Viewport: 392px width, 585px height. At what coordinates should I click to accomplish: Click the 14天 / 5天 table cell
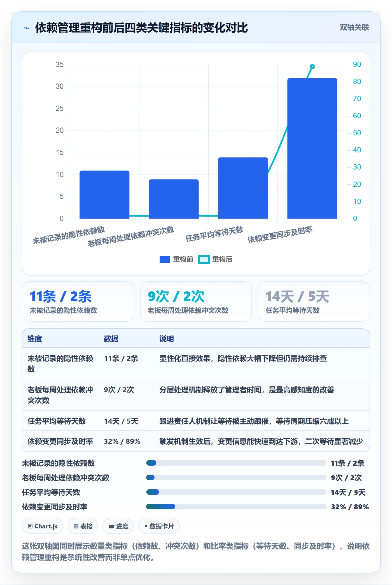tap(121, 421)
